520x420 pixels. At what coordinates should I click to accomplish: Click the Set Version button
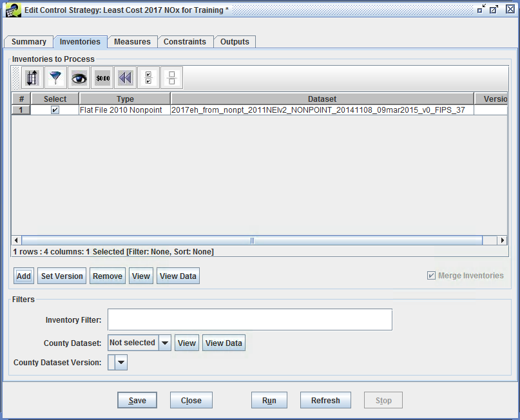coord(61,276)
